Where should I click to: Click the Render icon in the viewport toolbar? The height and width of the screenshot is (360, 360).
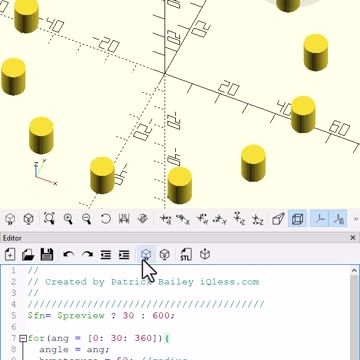tap(29, 219)
